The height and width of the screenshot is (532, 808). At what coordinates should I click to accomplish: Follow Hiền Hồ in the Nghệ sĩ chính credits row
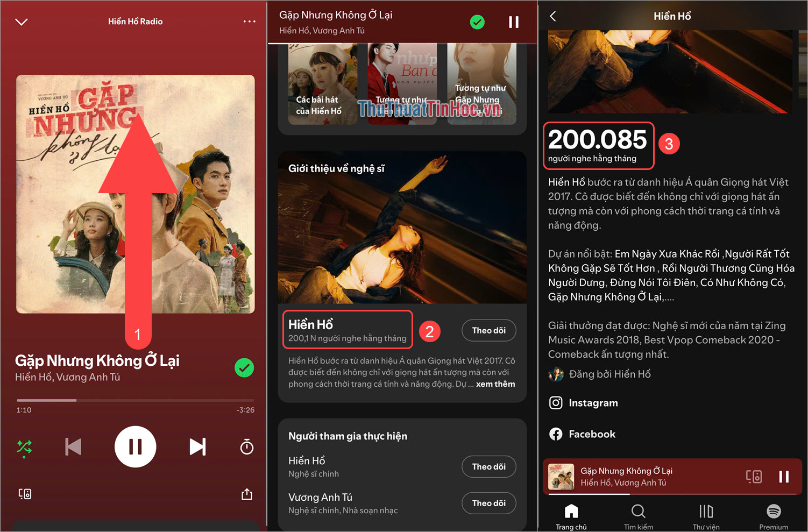[489, 466]
